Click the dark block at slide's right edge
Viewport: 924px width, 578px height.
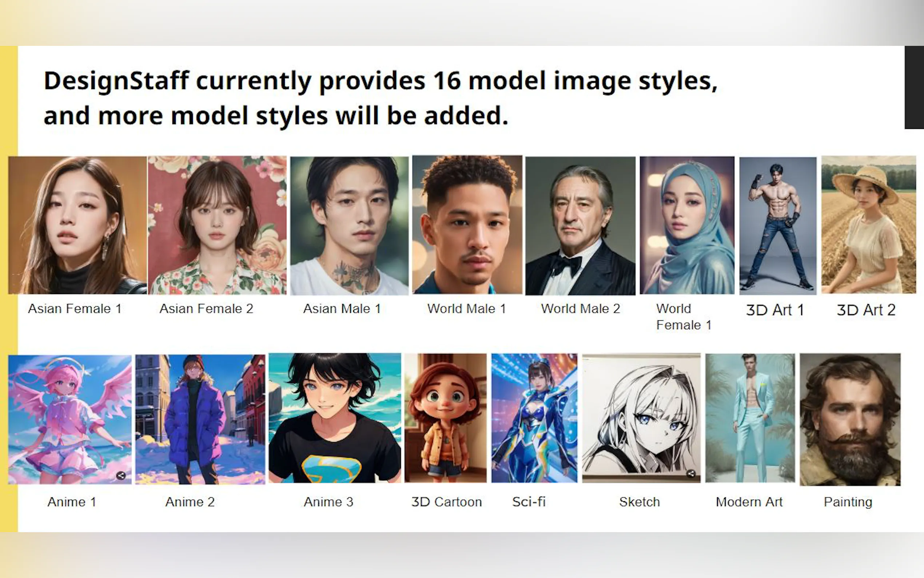click(914, 87)
